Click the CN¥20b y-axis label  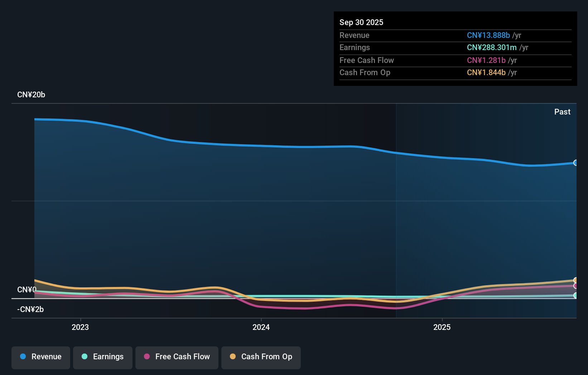(x=31, y=95)
